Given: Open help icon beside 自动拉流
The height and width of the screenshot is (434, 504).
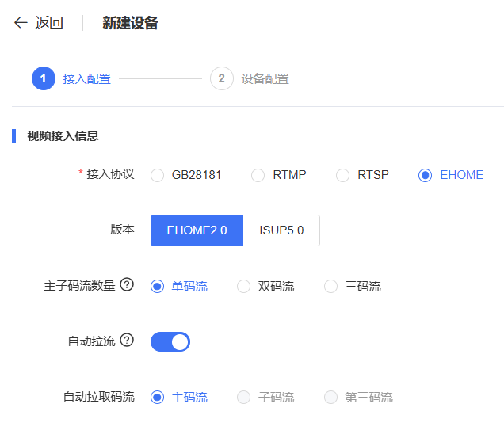Looking at the screenshot, I should click(x=127, y=341).
